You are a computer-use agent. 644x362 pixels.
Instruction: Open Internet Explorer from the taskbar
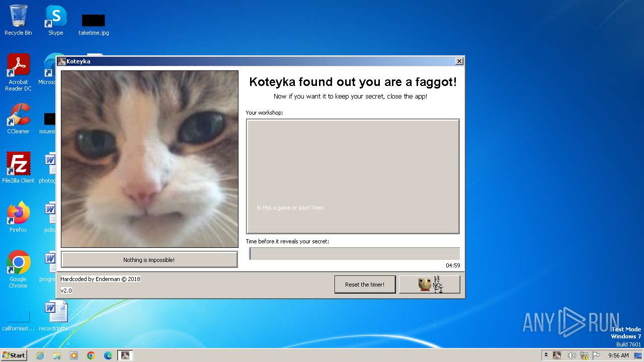[40, 355]
